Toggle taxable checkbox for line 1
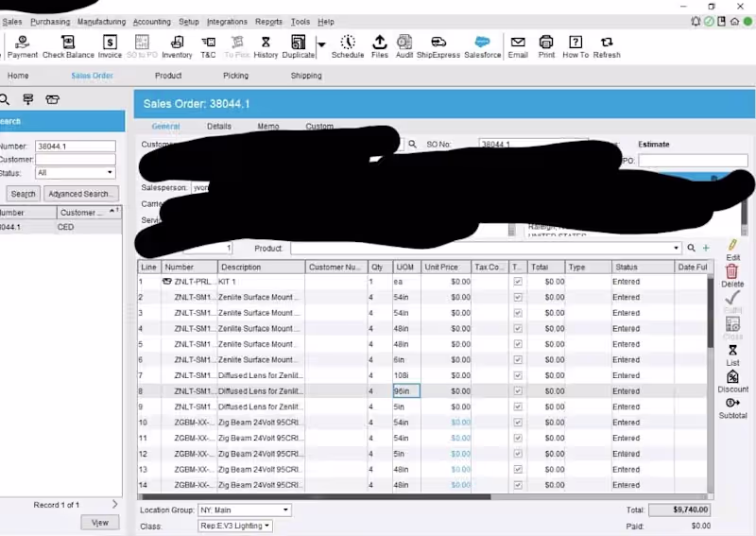 pos(518,282)
